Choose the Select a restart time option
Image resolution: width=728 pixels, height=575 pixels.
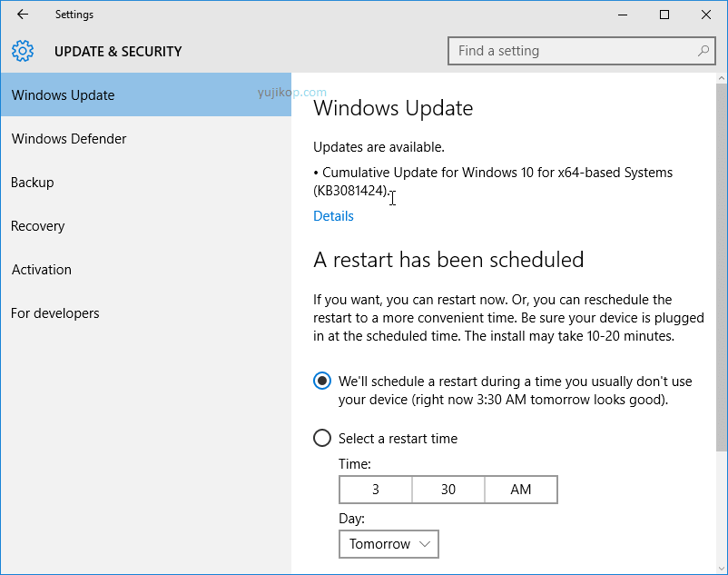322,438
